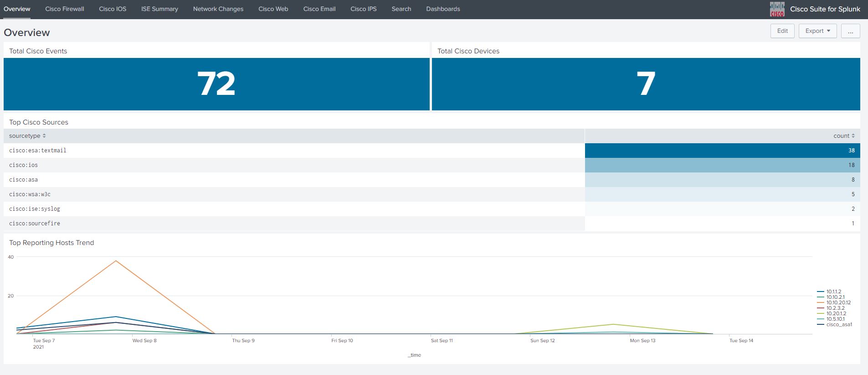Click the 7 total devices value
868x375 pixels.
[646, 83]
